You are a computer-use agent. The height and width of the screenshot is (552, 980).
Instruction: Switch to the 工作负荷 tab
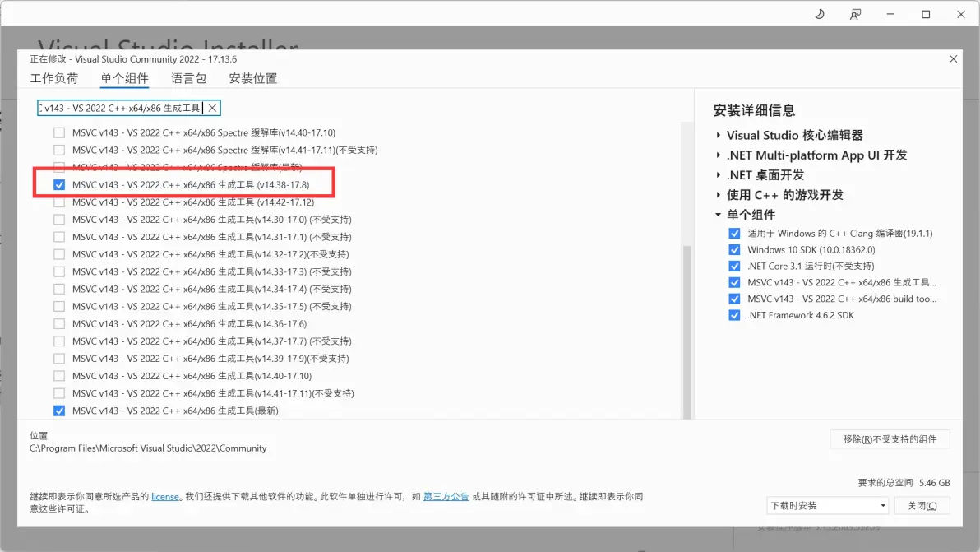54,78
